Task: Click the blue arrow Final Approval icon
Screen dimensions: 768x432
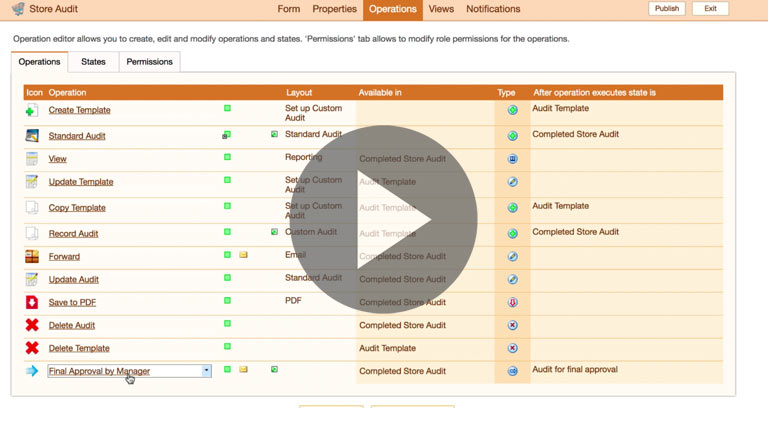Action: [x=32, y=371]
